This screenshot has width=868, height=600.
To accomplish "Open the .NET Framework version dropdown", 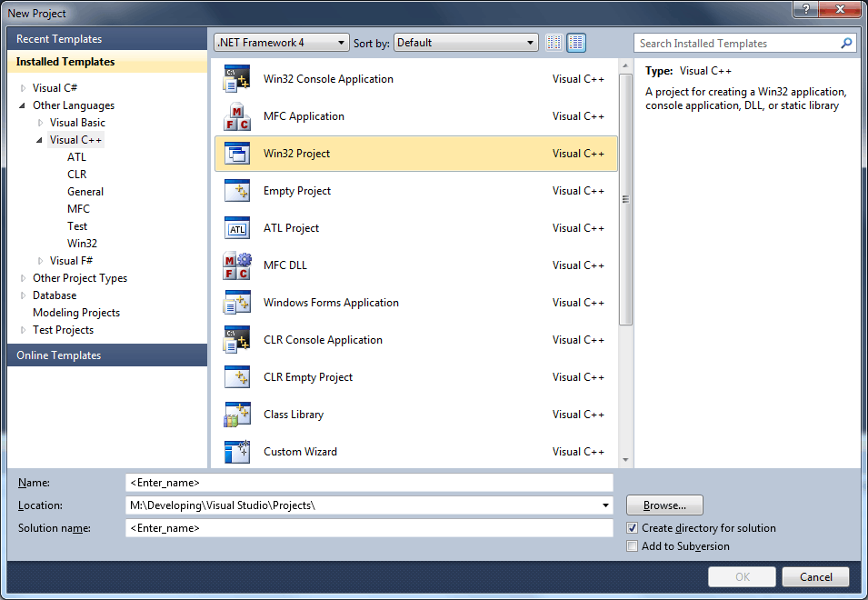I will pyautogui.click(x=340, y=42).
